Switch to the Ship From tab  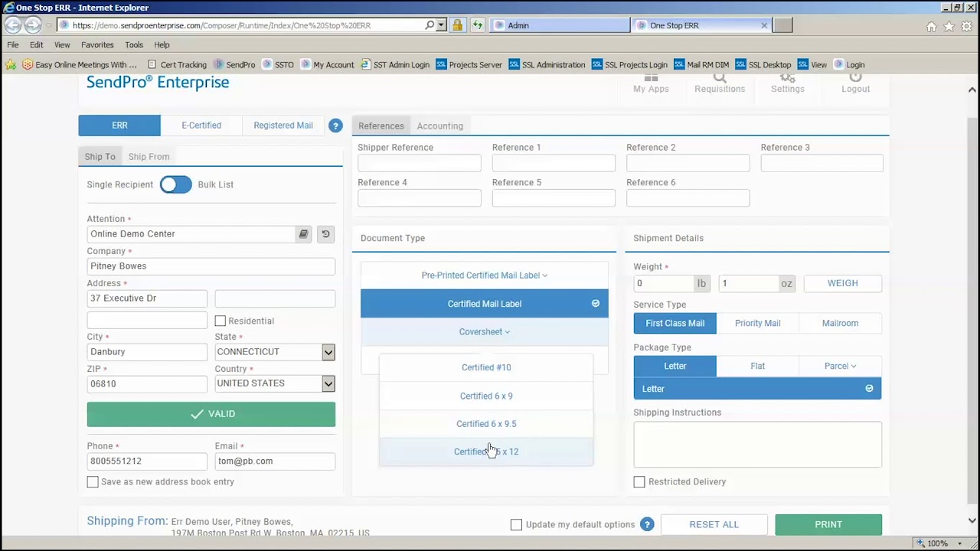(x=149, y=156)
